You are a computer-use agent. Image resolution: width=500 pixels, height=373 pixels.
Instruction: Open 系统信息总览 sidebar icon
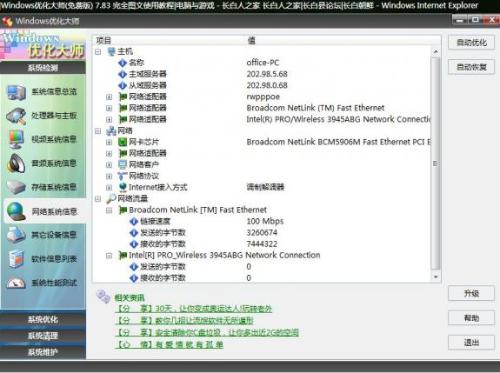tap(16, 92)
